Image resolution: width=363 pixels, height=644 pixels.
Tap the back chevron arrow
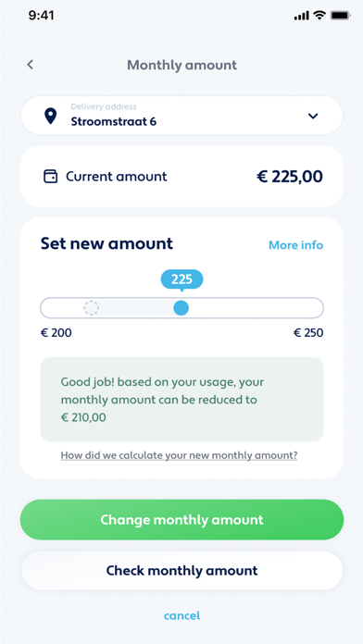[30, 65]
